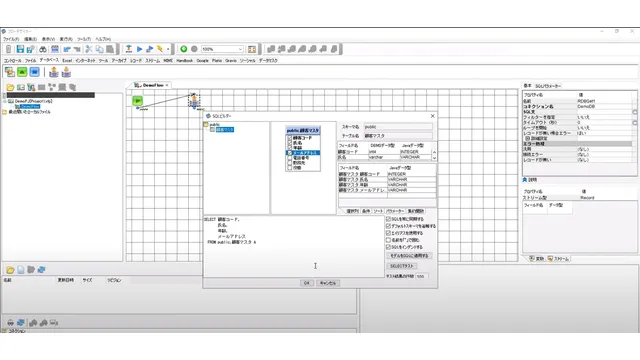This screenshot has width=640, height=360.
Task: Open SQL文 editor button in properties
Action: [635, 112]
